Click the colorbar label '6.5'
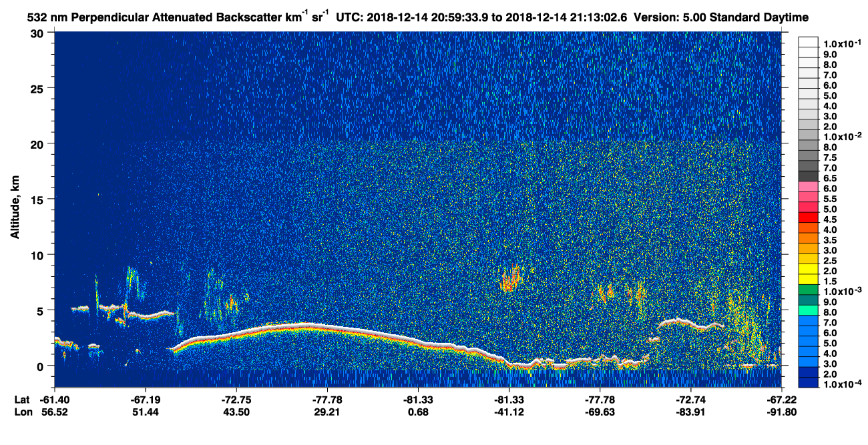The width and height of the screenshot is (868, 445). (830, 179)
